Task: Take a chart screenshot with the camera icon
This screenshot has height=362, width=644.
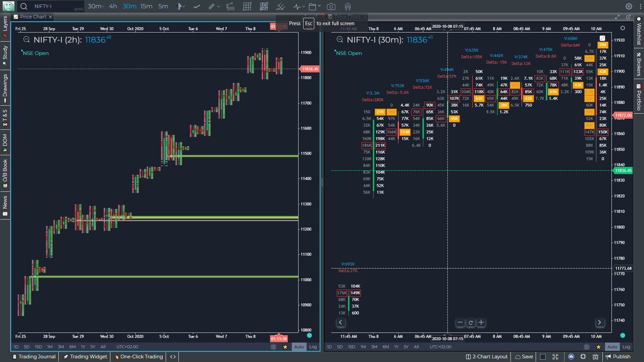Action: [331, 6]
